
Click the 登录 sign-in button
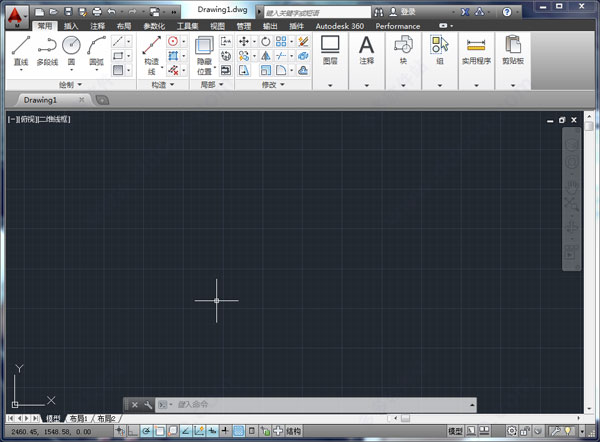(x=403, y=12)
